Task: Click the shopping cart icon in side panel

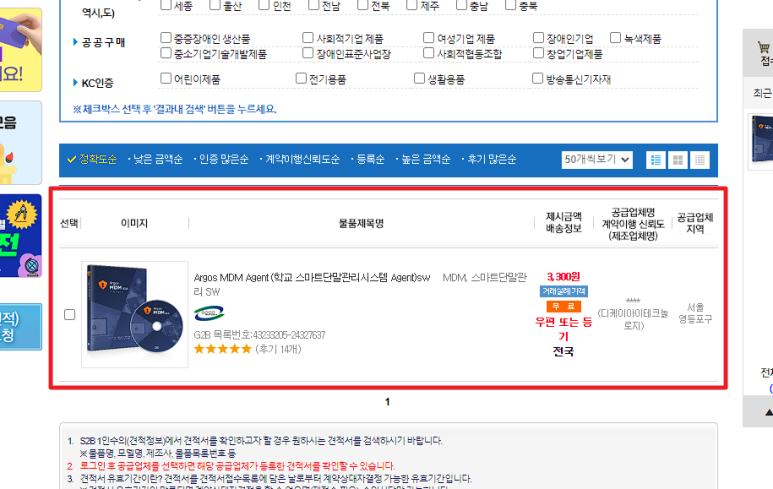Action: tap(764, 48)
